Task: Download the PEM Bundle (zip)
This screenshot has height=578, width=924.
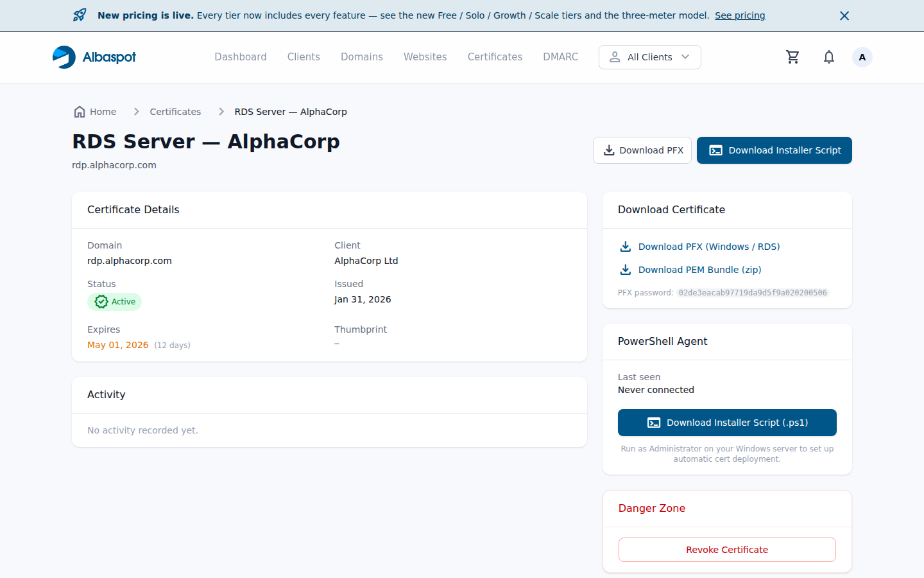Action: pos(699,270)
